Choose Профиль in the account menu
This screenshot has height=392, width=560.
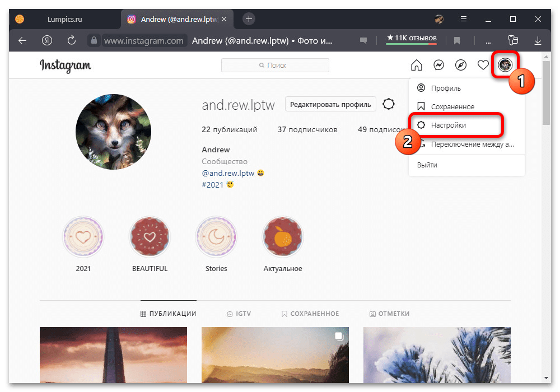click(446, 88)
